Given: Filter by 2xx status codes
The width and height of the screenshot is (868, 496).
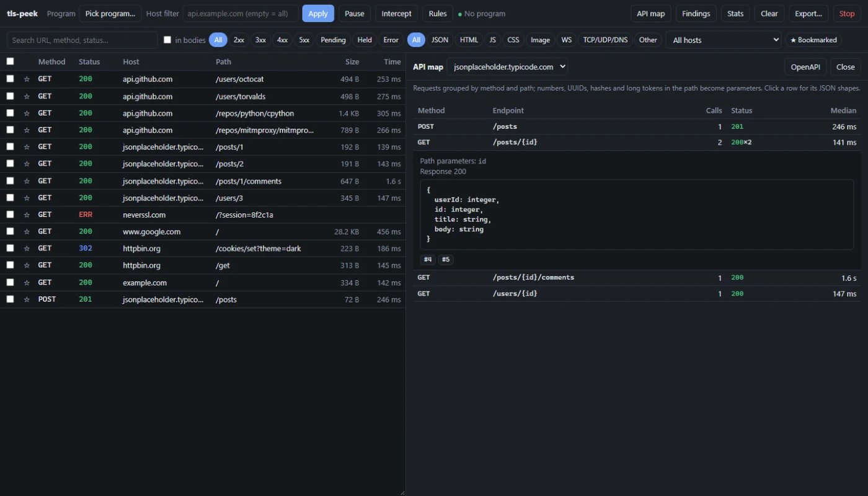Looking at the screenshot, I should tap(239, 40).
